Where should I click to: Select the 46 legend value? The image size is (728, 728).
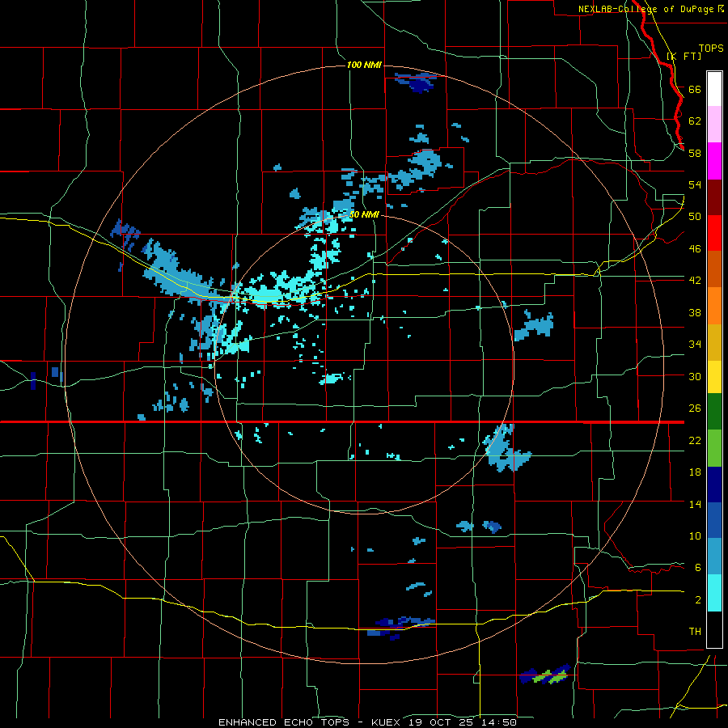coord(695,249)
